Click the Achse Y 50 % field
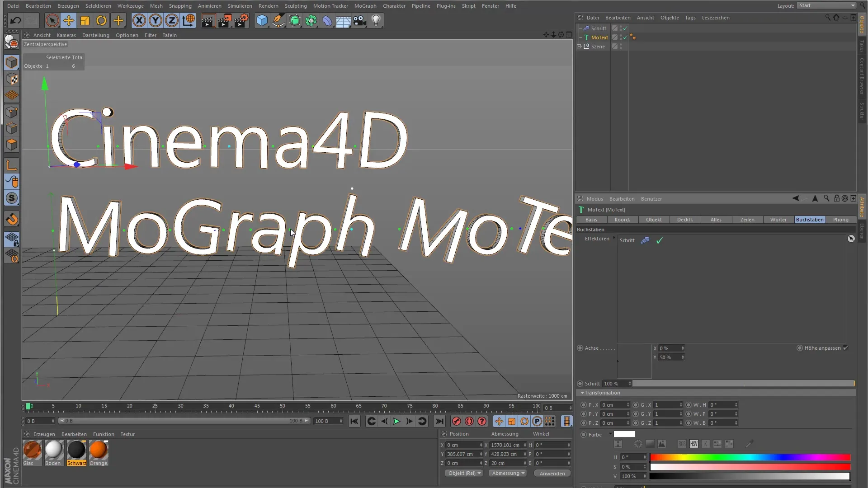Screen dimensions: 868x488 coord(671,357)
